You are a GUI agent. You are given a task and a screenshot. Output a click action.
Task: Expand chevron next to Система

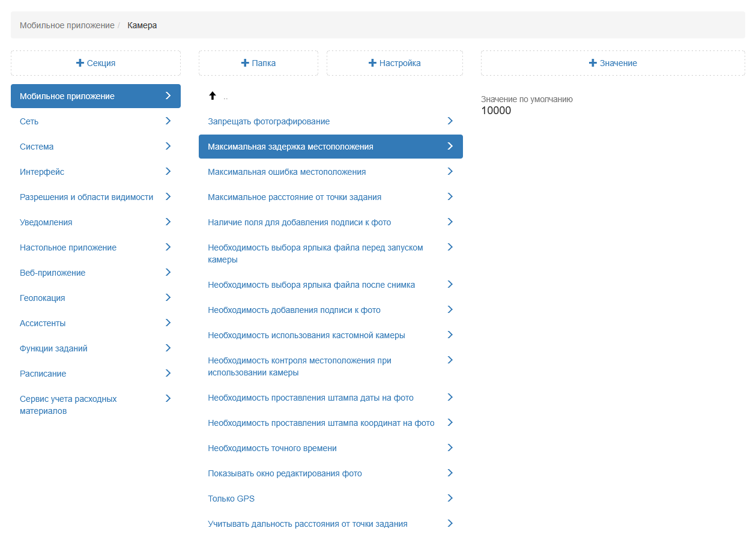(168, 146)
